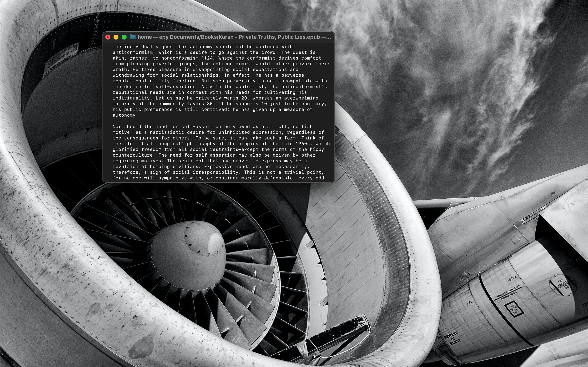Minimize the terminal with the yellow button

[x=116, y=37]
